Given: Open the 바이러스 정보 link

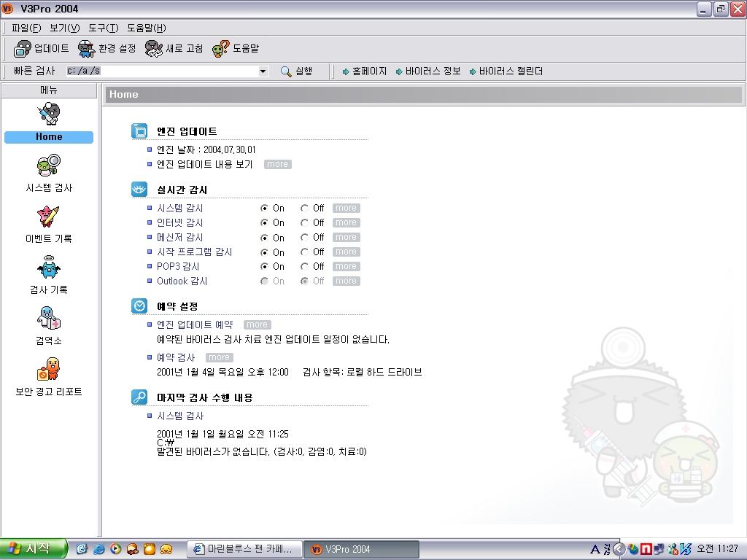Looking at the screenshot, I should (427, 71).
